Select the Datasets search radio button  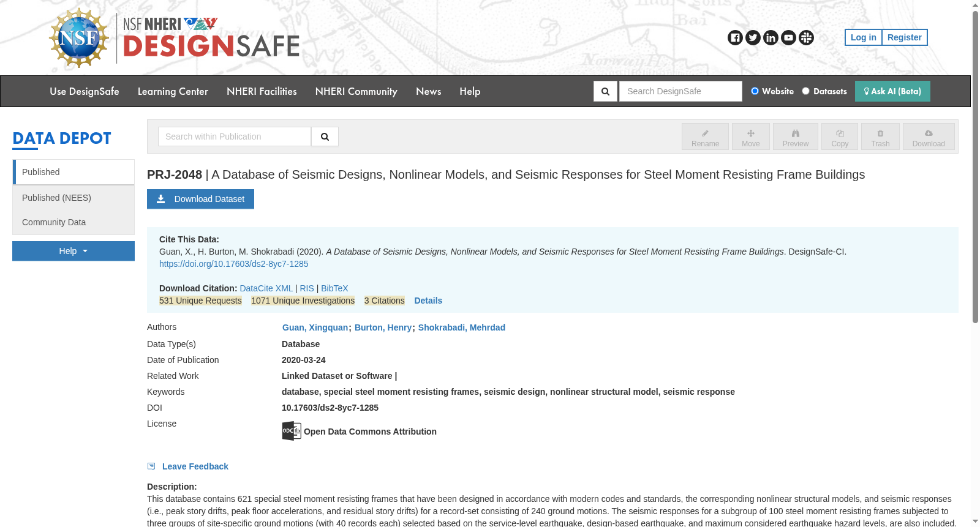tap(805, 91)
